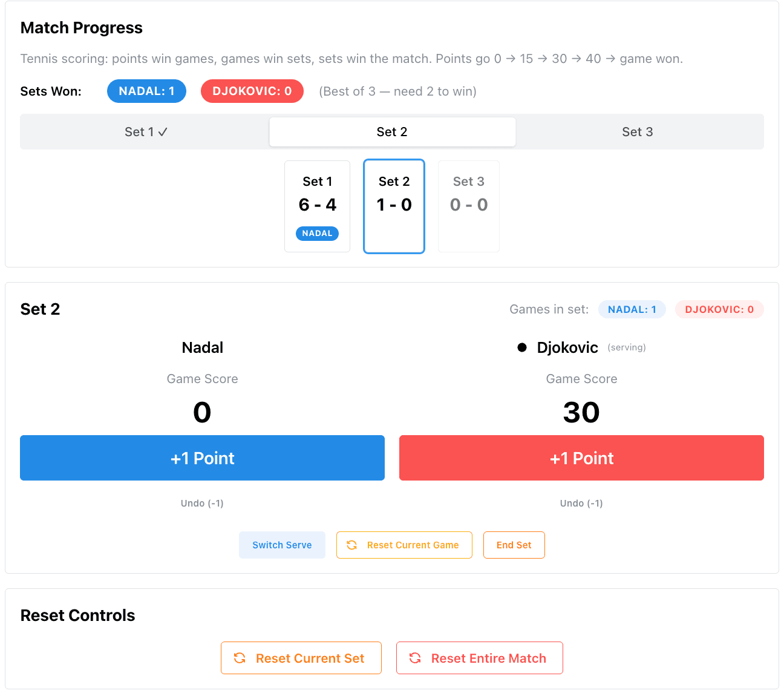Click the blue NADAL: 1 sets-won badge
784x696 pixels.
tap(146, 91)
